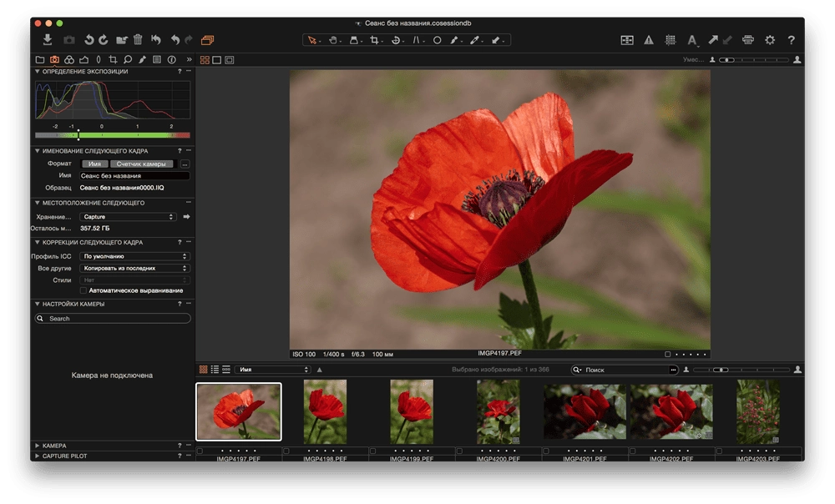Switch viewer to single image mode
This screenshot has width=835, height=504.
click(x=217, y=60)
